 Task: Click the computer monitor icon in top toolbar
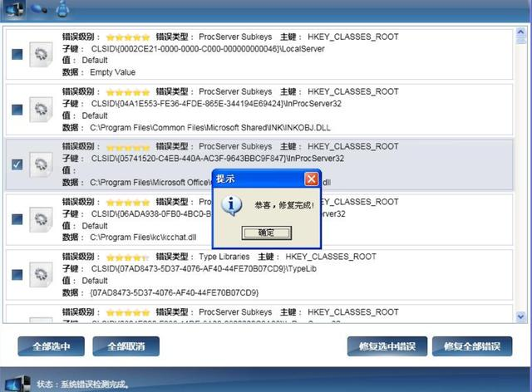pos(13,9)
